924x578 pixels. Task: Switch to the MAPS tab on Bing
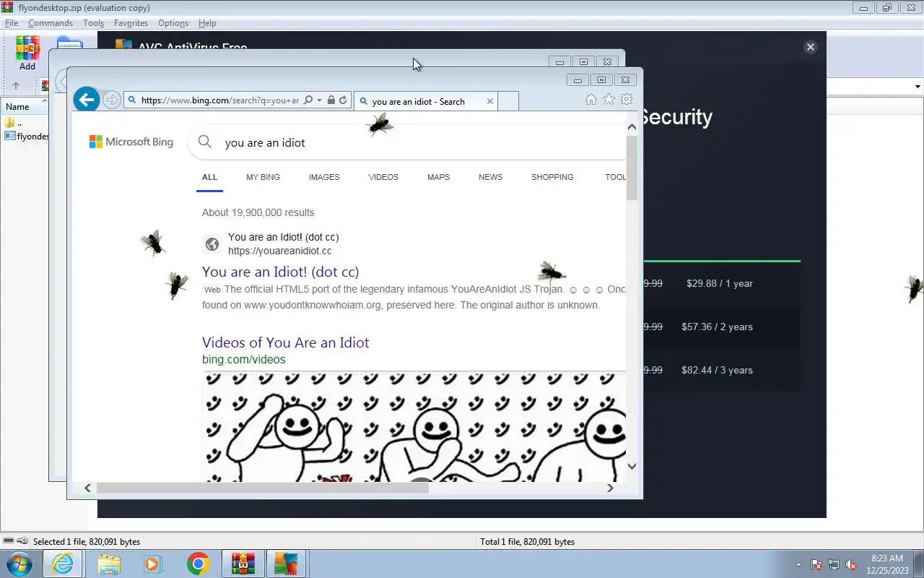pyautogui.click(x=438, y=177)
